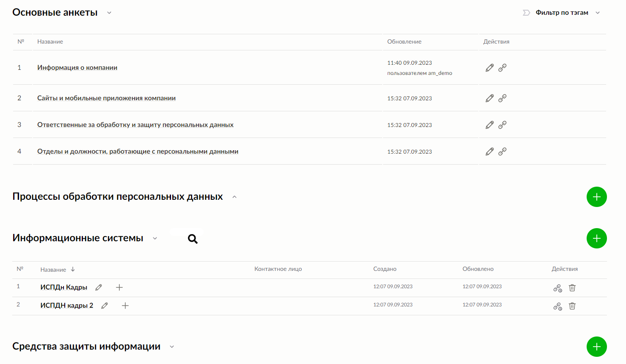Toggle the Средства защиты информации section
626x364 pixels.
tap(172, 347)
